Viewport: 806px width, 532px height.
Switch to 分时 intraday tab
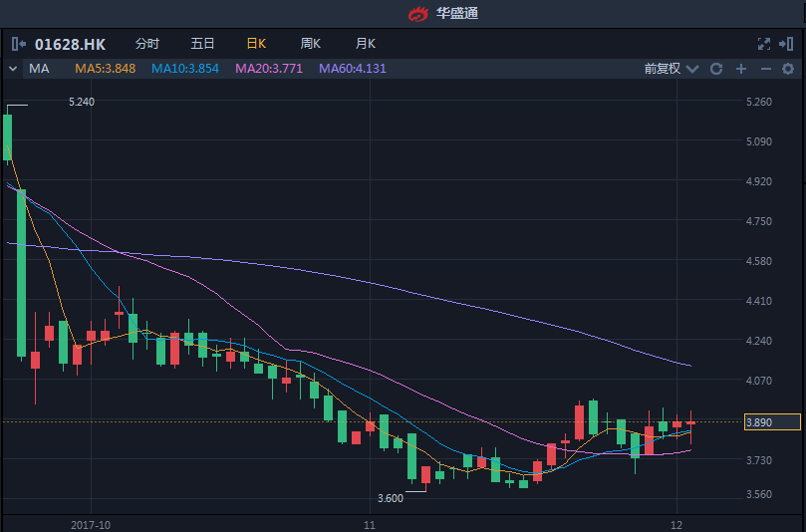click(146, 44)
